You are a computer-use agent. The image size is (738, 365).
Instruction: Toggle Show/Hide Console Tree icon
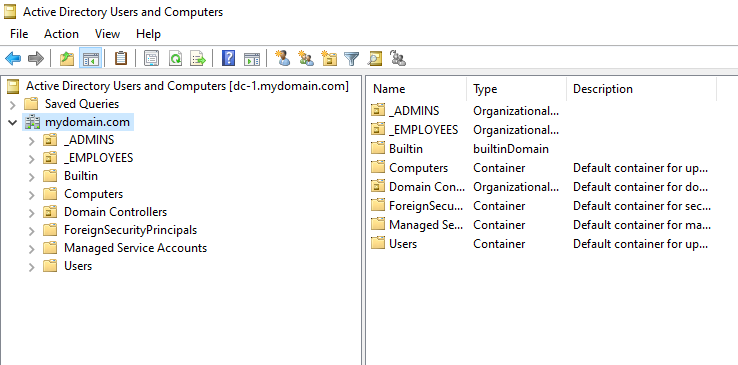(90, 59)
